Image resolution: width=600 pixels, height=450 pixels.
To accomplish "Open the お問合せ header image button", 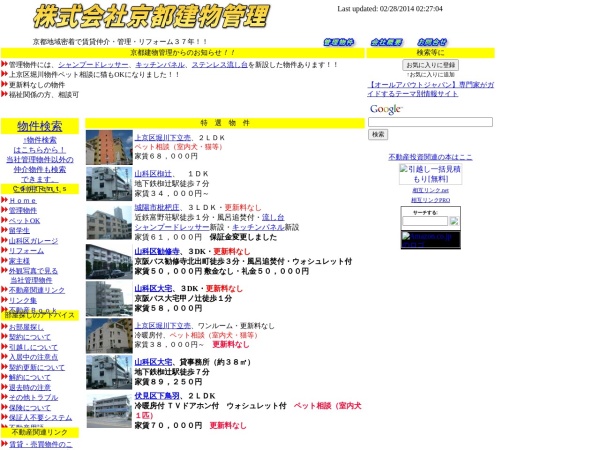I will [432, 42].
